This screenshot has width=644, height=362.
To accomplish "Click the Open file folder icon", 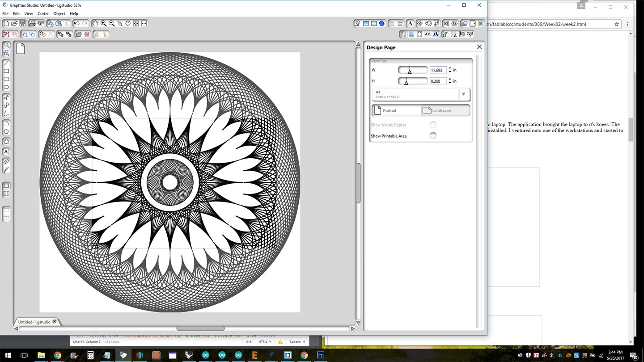I will click(x=15, y=23).
